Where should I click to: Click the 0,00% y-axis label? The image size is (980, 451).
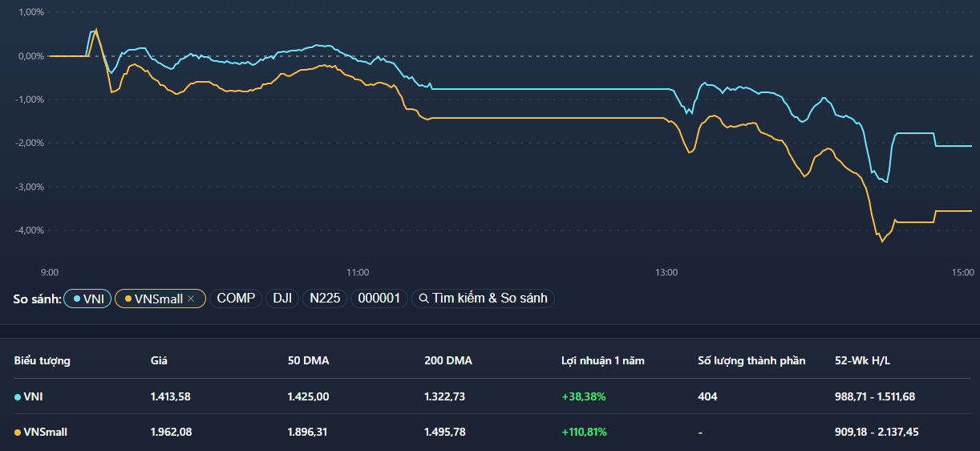coord(30,56)
